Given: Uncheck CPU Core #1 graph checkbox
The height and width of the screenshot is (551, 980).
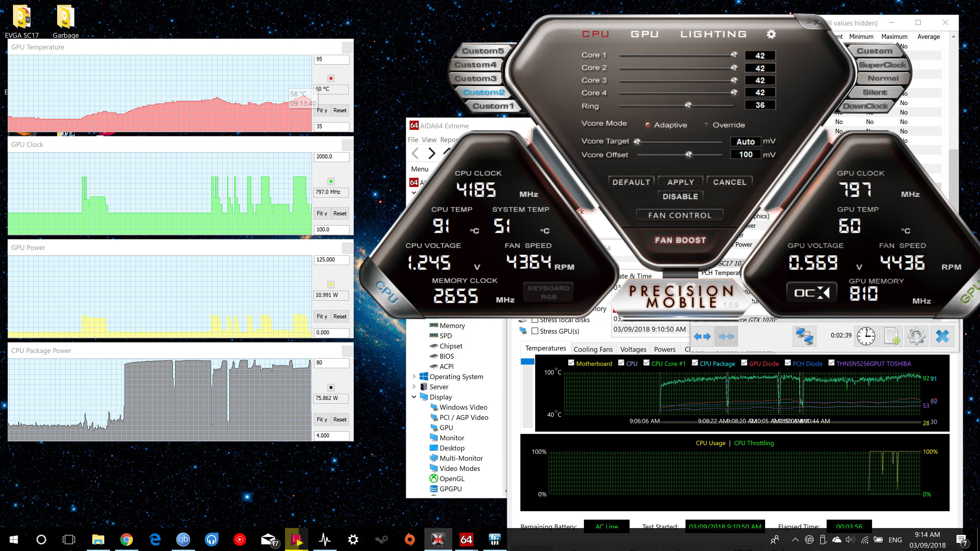Looking at the screenshot, I should tap(646, 363).
